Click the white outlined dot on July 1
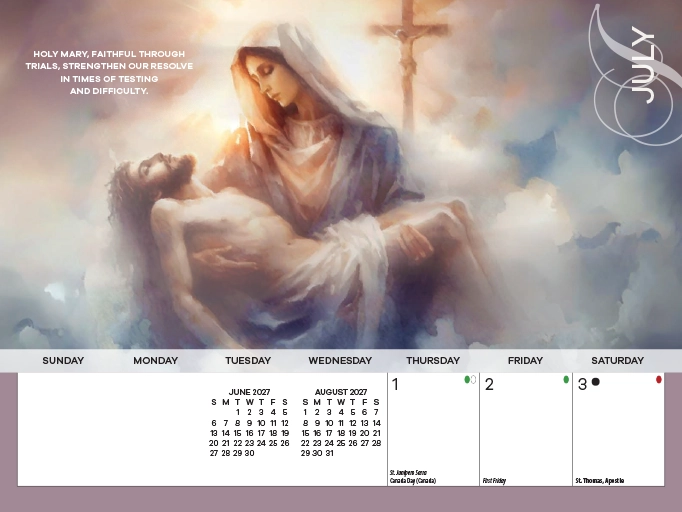682x512 pixels. point(473,380)
